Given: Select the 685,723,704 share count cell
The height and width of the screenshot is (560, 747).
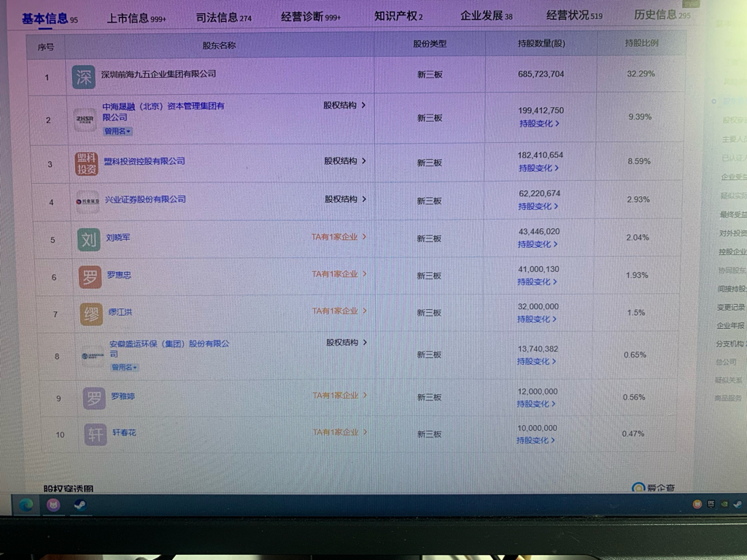Looking at the screenshot, I should tap(541, 74).
